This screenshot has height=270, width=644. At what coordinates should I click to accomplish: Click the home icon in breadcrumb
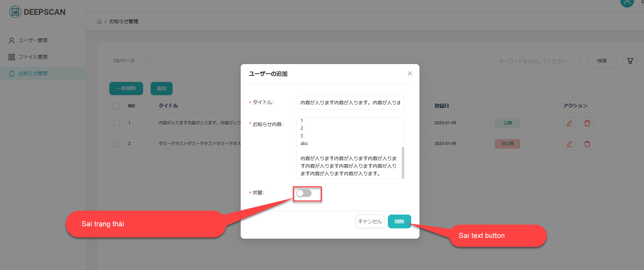tap(99, 21)
